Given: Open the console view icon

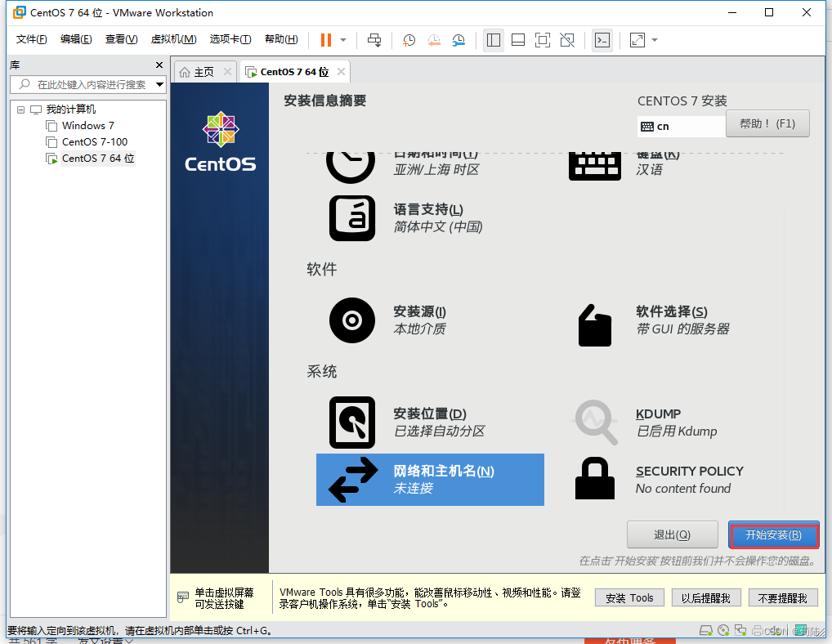Looking at the screenshot, I should click(602, 40).
